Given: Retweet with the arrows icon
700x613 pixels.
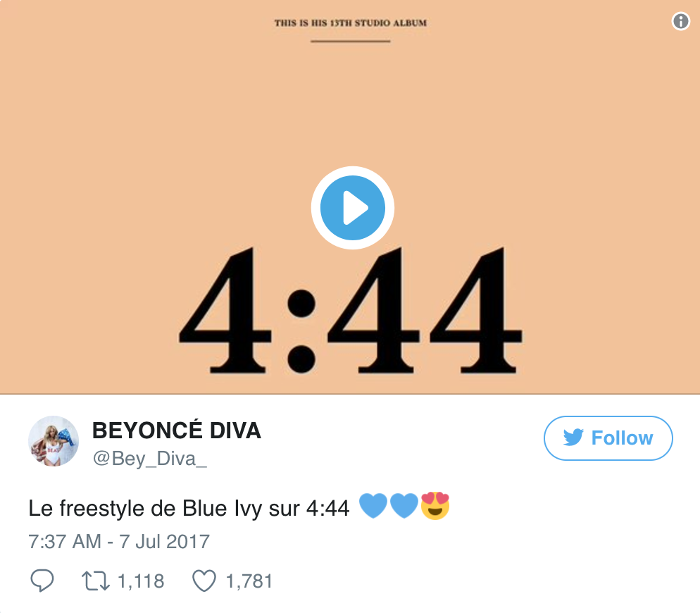Looking at the screenshot, I should [96, 581].
